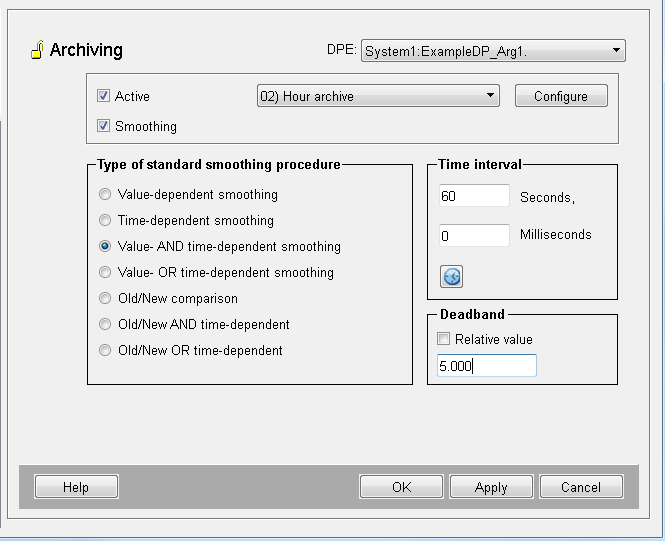Viewport: 665px width, 541px height.
Task: Click the Archiving lock icon
Action: 37,50
